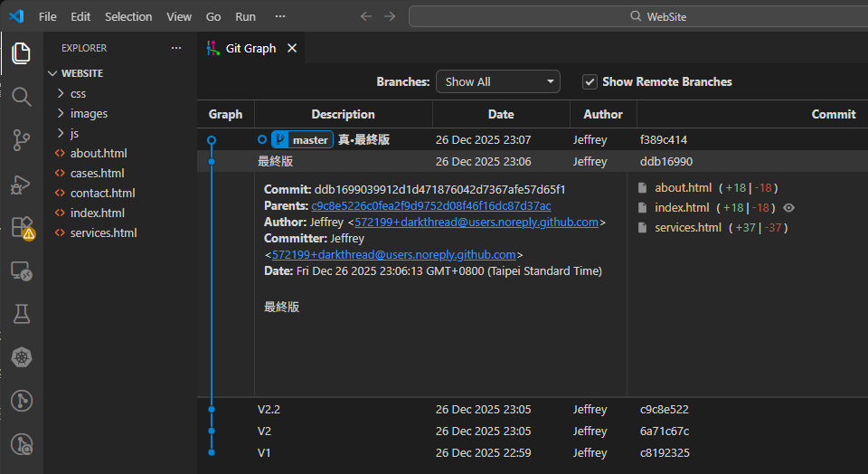Toggle Show Remote Branches checkbox
The width and height of the screenshot is (868, 474).
pyautogui.click(x=590, y=81)
